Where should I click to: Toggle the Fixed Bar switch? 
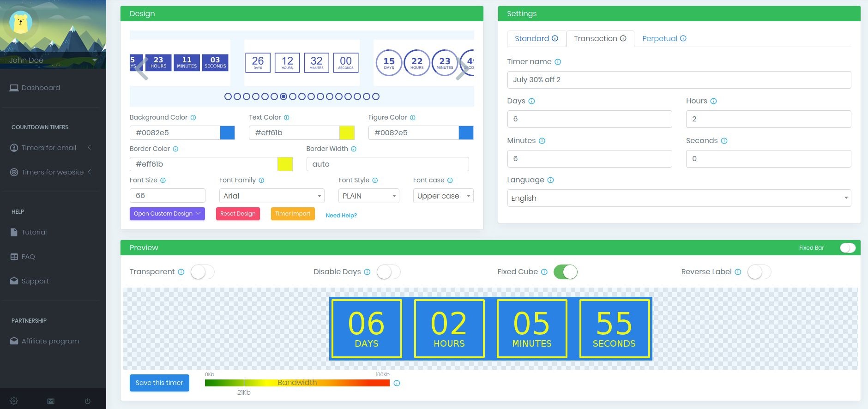click(848, 248)
